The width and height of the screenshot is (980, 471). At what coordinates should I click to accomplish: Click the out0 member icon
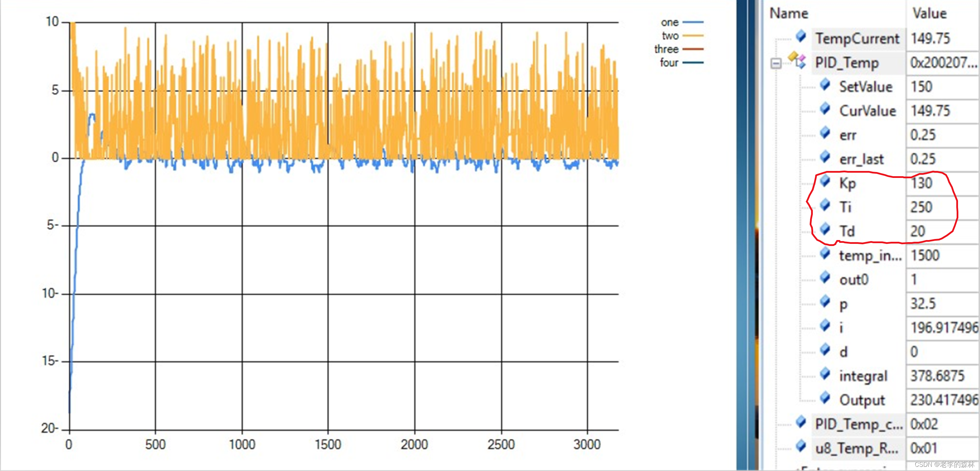pos(825,277)
